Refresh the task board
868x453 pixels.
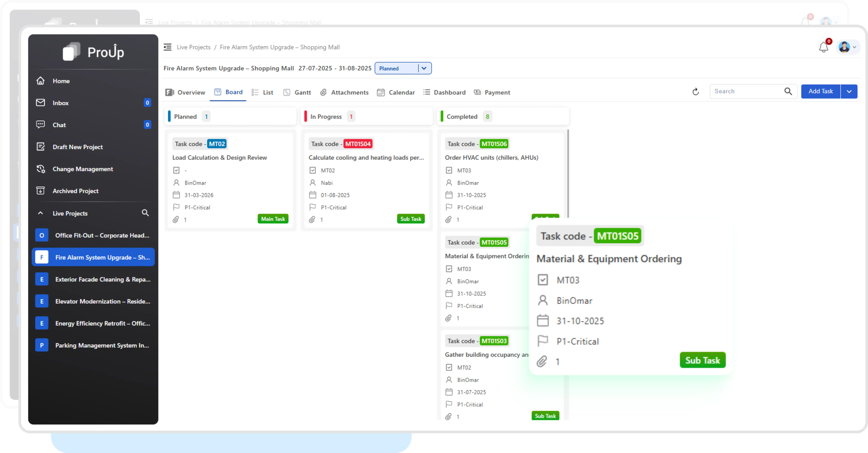click(x=695, y=91)
